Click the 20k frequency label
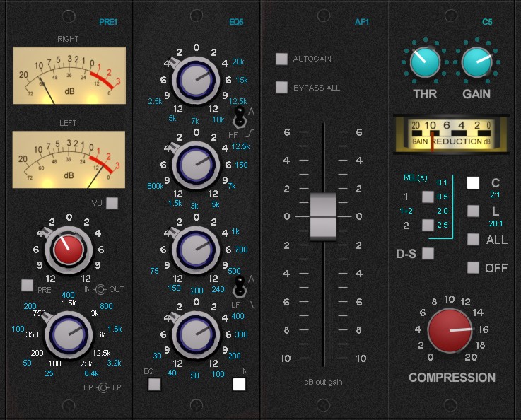The image size is (521, 420). coord(238,62)
